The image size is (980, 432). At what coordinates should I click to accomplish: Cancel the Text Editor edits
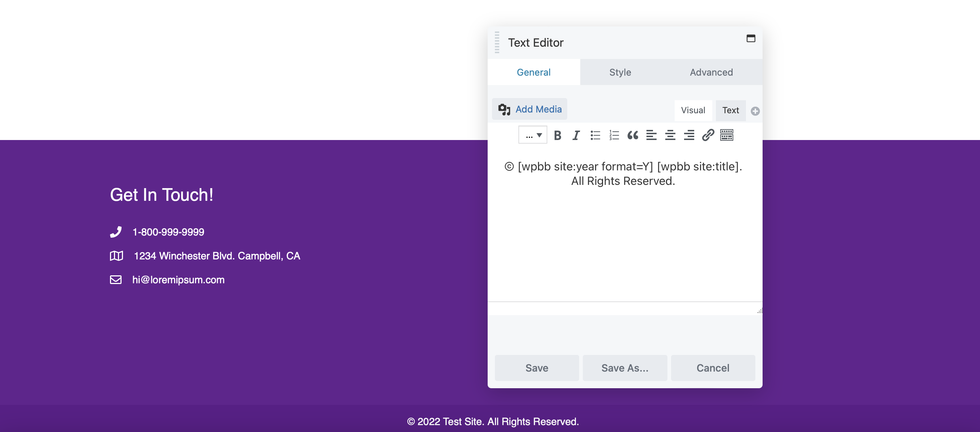[713, 368]
